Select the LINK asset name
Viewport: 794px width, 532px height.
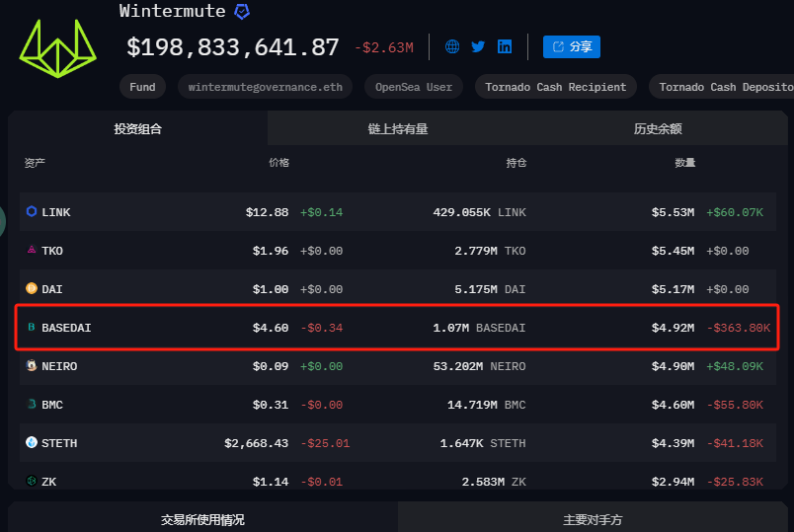coord(56,212)
